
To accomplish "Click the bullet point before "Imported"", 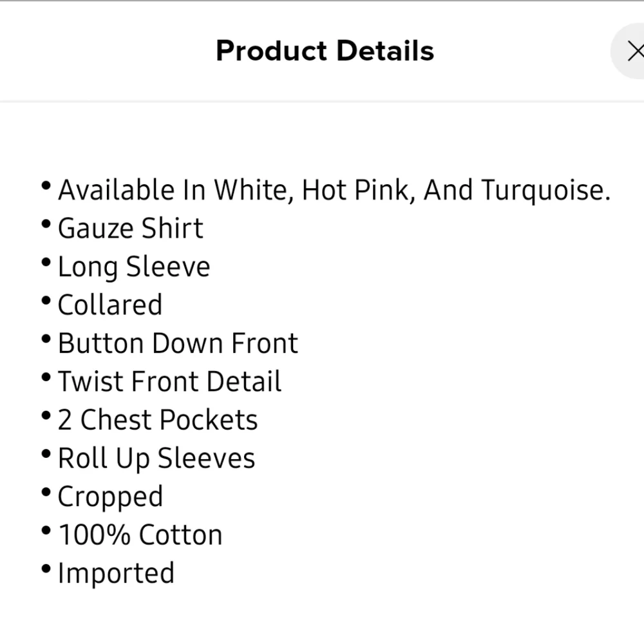I will coord(46,569).
